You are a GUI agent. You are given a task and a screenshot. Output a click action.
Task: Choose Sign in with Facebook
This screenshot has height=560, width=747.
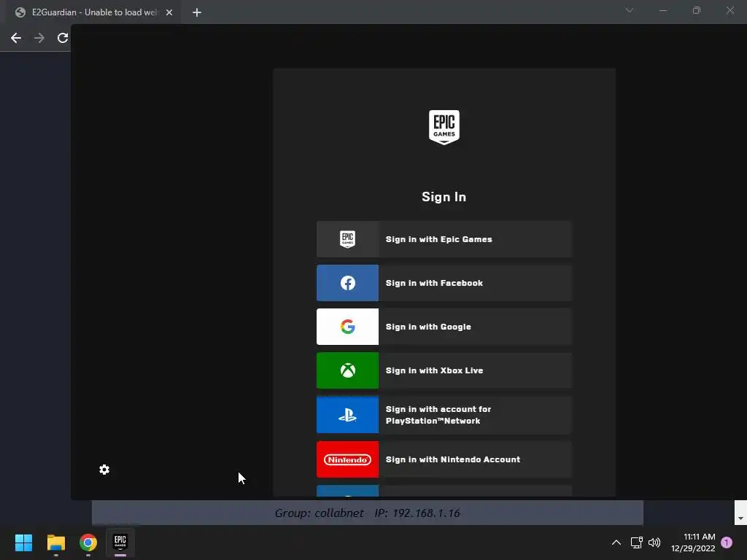click(x=444, y=283)
